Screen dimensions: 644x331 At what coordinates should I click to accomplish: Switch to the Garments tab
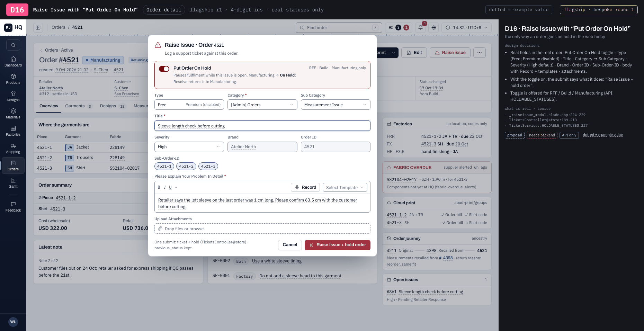click(79, 106)
